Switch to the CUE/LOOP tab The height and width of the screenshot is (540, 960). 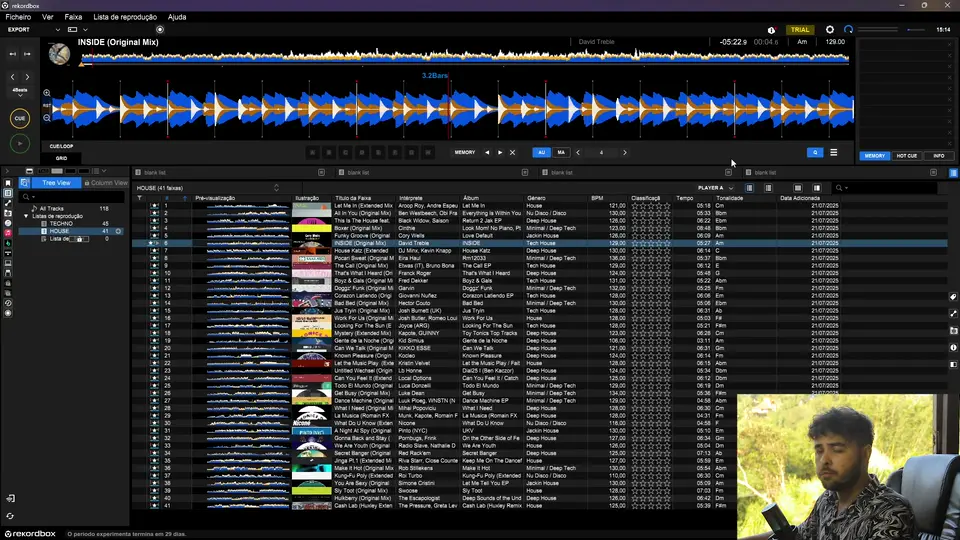61,146
